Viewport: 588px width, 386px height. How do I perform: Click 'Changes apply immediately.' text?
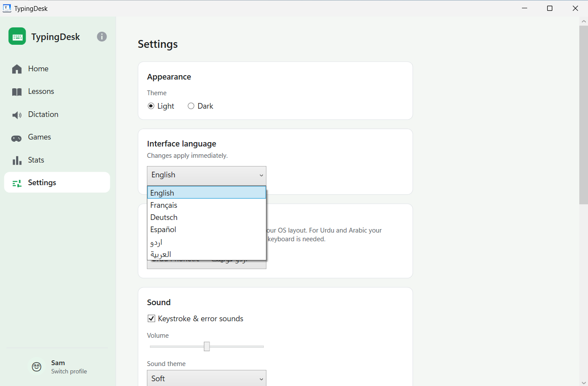pyautogui.click(x=187, y=156)
